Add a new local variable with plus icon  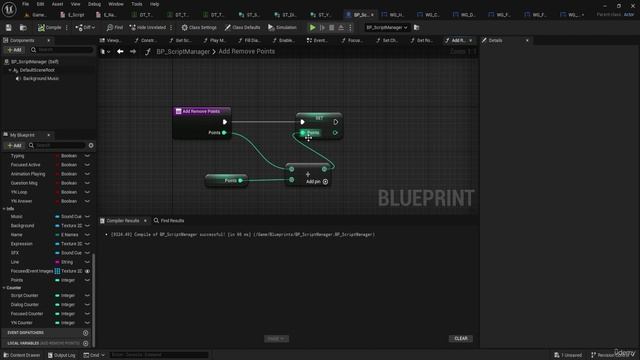pyautogui.click(x=86, y=343)
